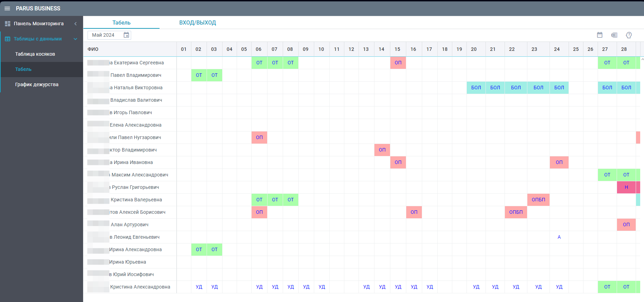Select Ирина Александровна's ОТ cell on day 03
Screen dimensions: 644x302
coord(215,249)
